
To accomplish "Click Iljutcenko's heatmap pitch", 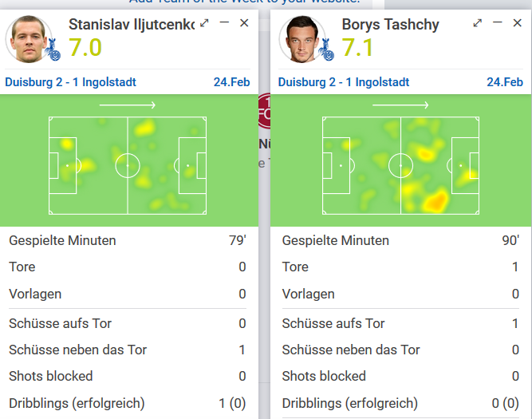I will tap(128, 166).
